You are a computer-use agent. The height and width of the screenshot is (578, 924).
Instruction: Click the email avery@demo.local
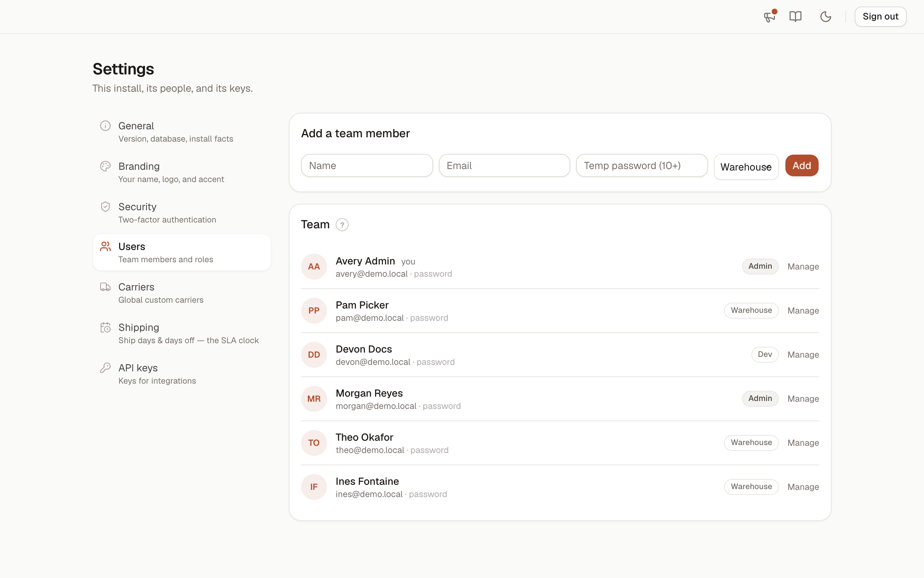point(371,274)
